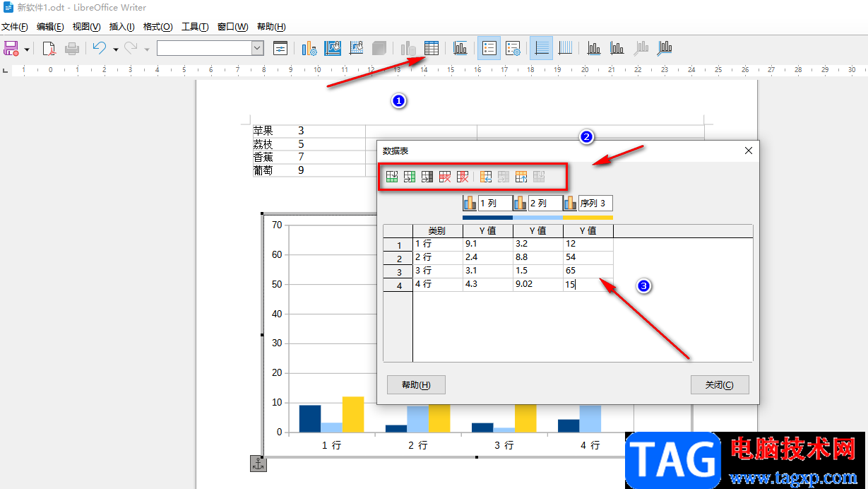Click the Format Selection icon
This screenshot has width=868, height=489.
tap(280, 49)
